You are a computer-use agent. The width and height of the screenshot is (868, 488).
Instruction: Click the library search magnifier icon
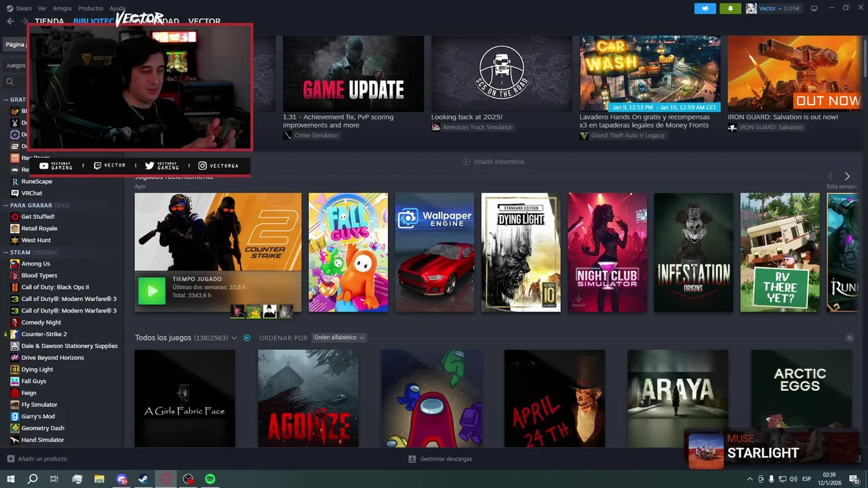point(10,82)
